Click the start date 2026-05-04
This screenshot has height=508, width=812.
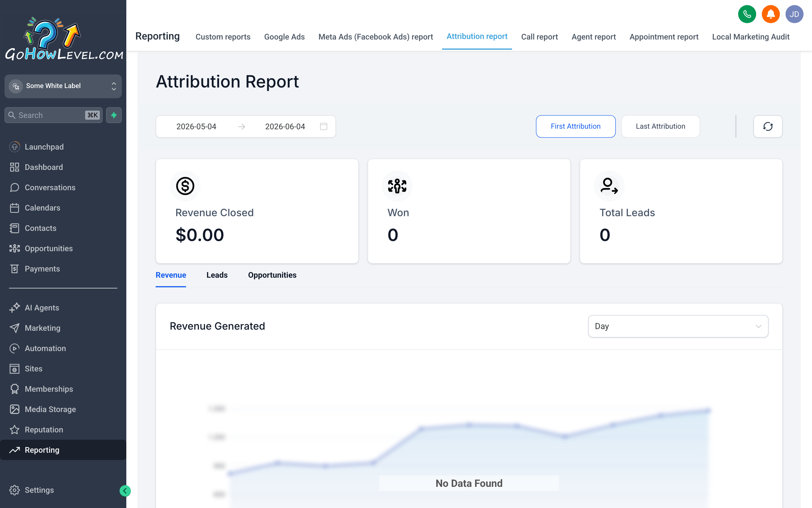[x=196, y=127]
